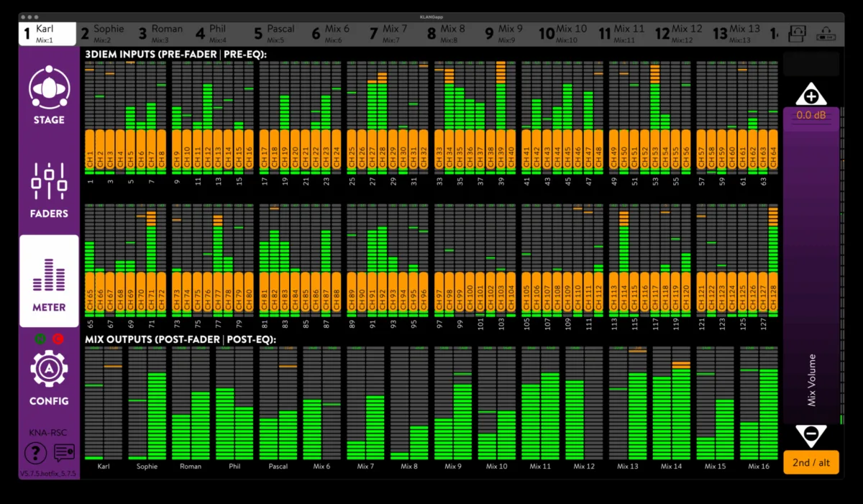The height and width of the screenshot is (504, 863).
Task: Click the CH 39 input meter
Action: coord(501,117)
